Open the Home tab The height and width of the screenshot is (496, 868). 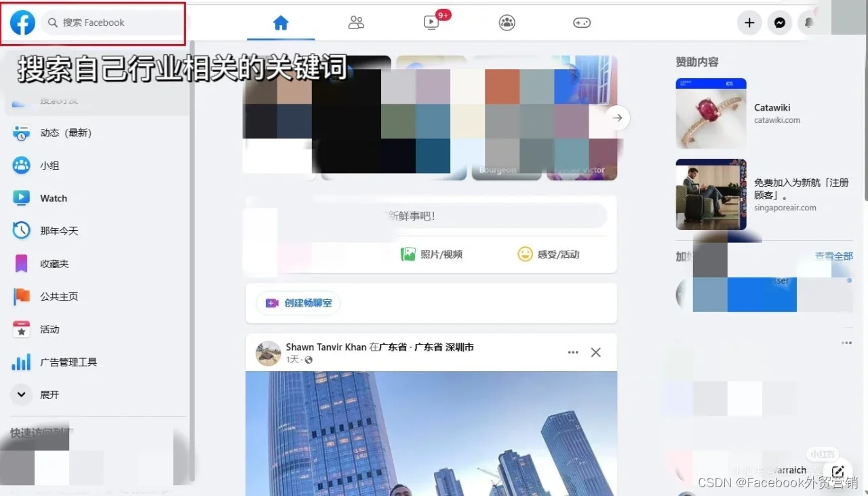point(281,23)
